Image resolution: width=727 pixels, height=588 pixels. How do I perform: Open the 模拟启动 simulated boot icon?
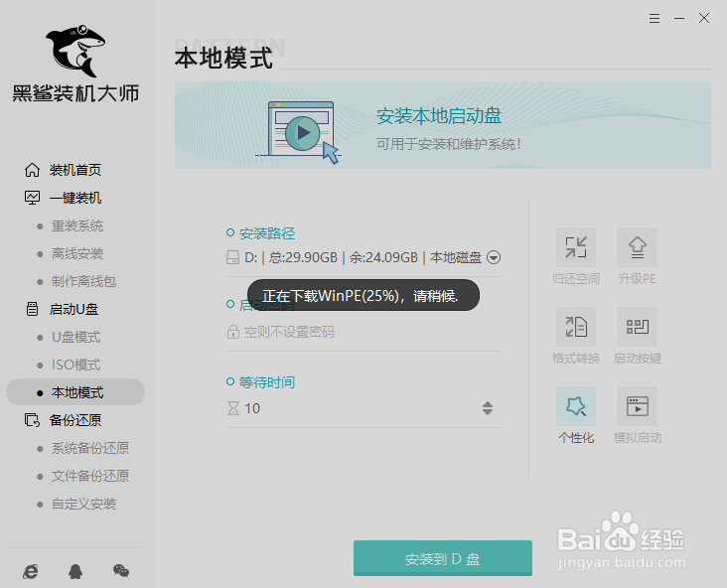[638, 406]
